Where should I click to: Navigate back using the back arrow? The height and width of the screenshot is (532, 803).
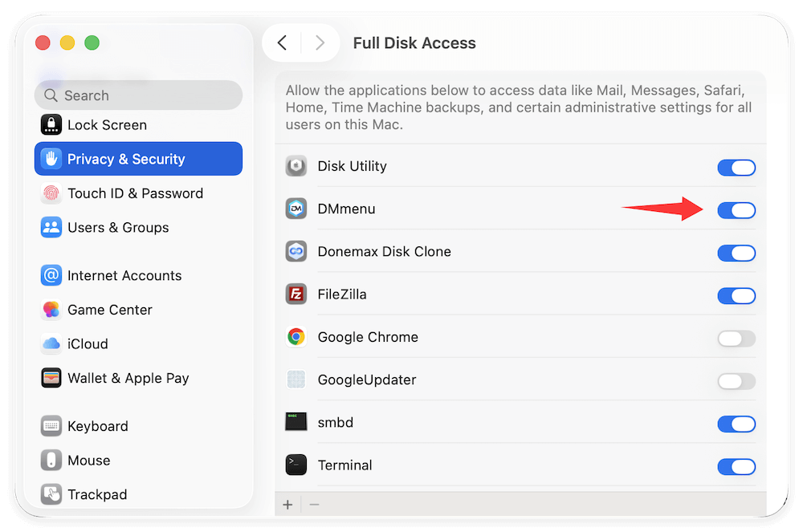pyautogui.click(x=283, y=43)
